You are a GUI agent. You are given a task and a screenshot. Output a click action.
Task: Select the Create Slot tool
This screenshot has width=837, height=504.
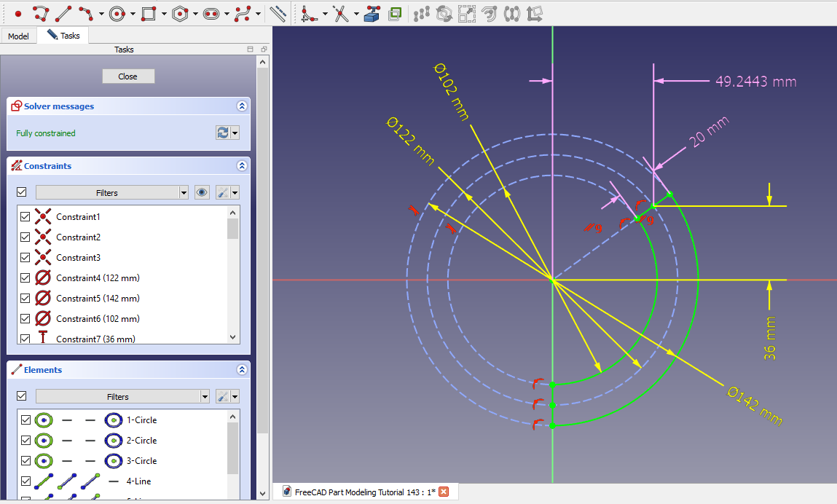click(211, 13)
